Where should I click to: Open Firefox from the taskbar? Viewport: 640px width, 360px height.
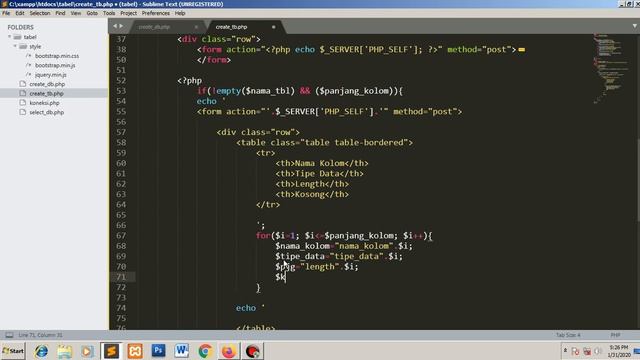pos(229,351)
